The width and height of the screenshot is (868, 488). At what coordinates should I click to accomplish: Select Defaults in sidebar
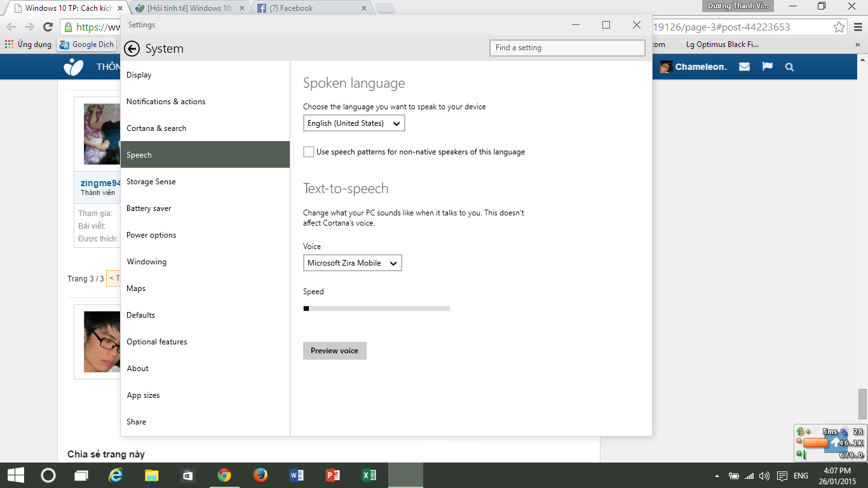[205, 315]
